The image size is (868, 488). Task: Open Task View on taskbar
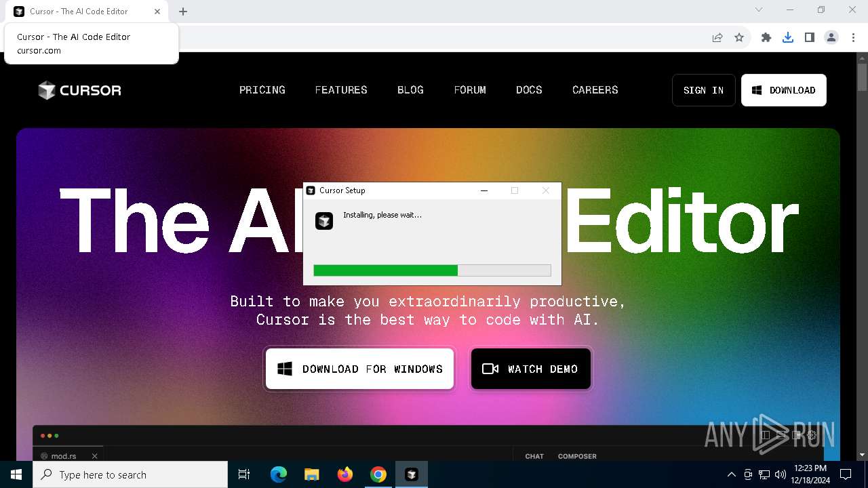244,474
